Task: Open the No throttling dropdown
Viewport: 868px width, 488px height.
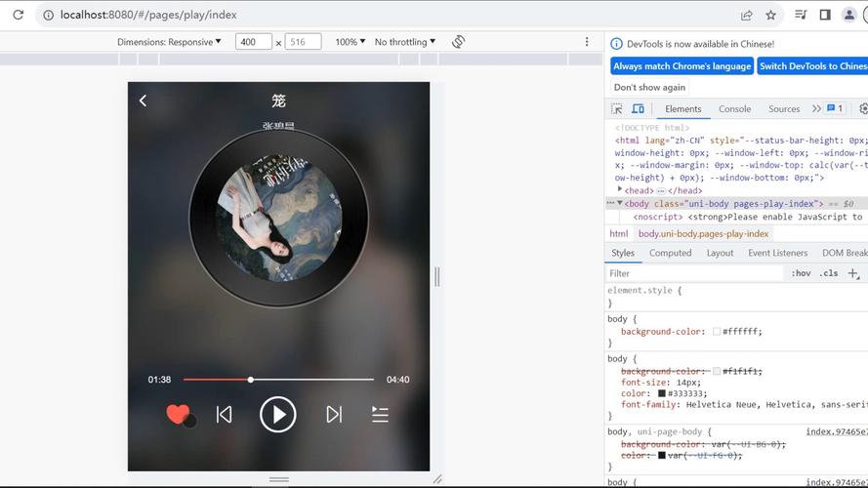Action: [404, 42]
